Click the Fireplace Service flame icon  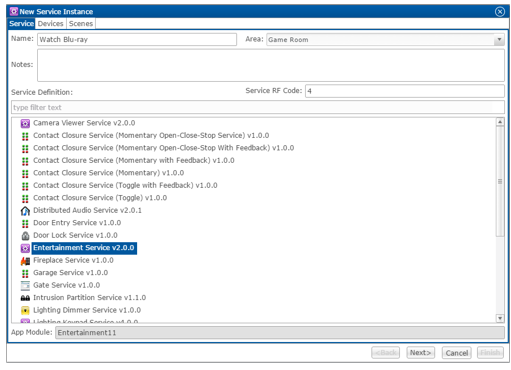pos(25,261)
